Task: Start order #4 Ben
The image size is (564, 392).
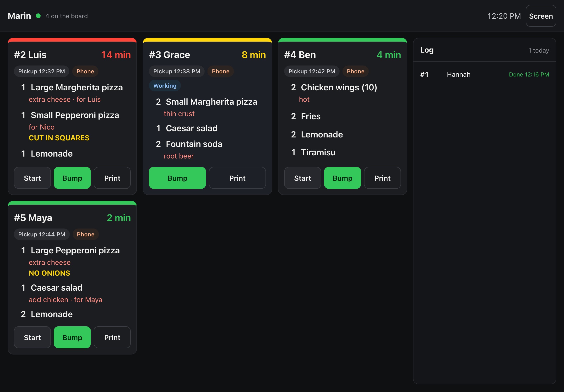Action: coord(303,178)
